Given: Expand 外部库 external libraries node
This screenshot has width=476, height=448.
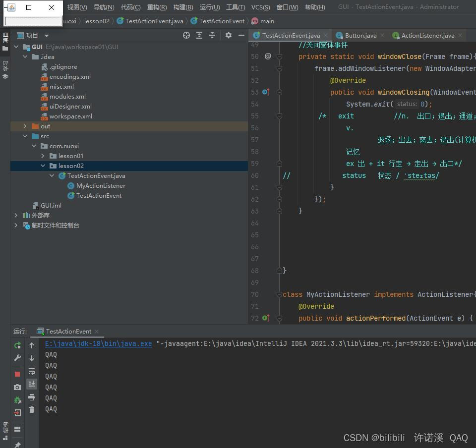Looking at the screenshot, I should [x=16, y=216].
